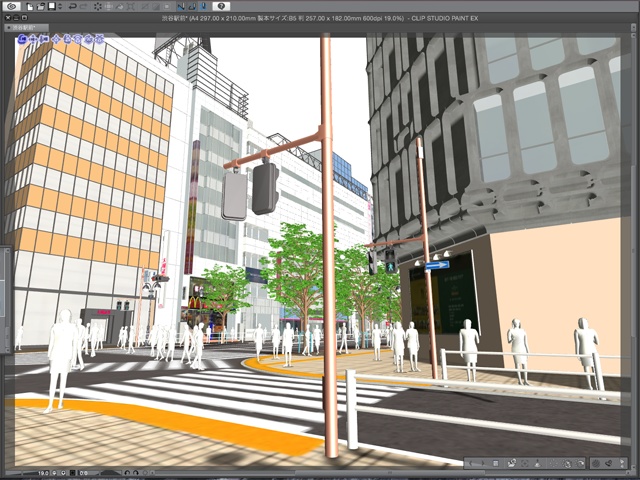
Task: Select seventh blue object rotation manipulator icon
Action: click(88, 39)
